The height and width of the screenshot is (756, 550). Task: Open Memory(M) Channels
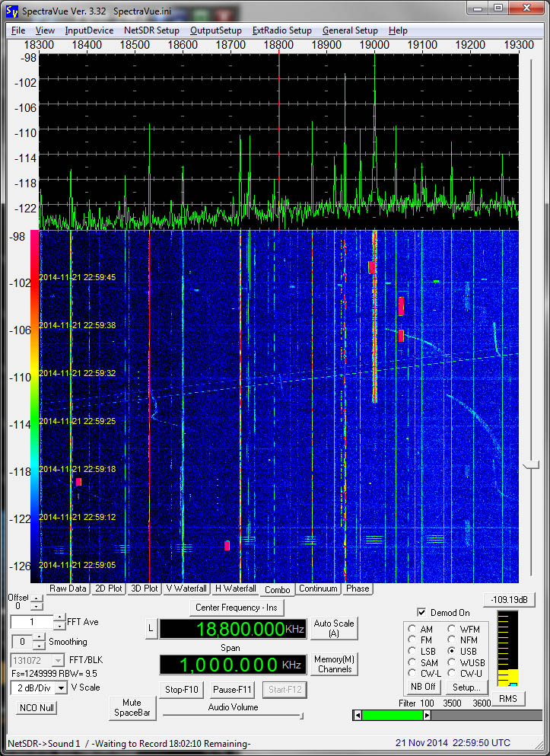point(334,664)
